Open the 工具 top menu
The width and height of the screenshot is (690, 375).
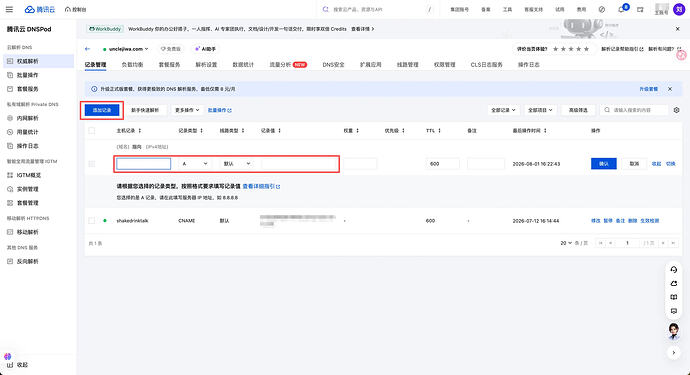507,9
